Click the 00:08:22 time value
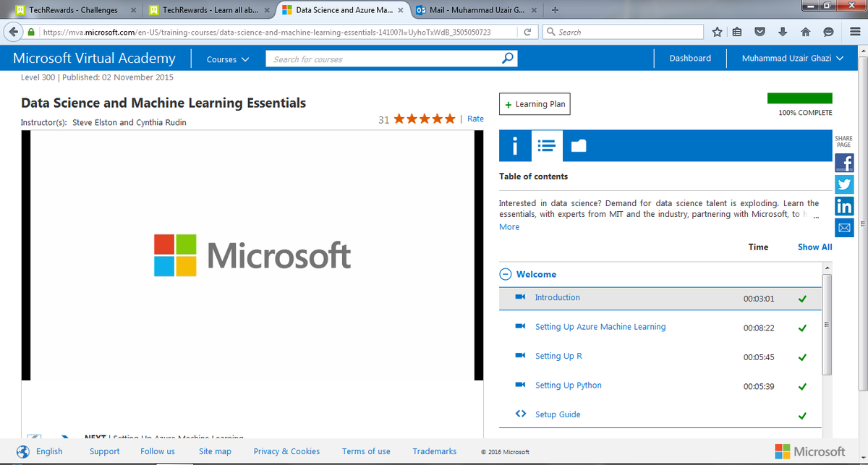Image resolution: width=868 pixels, height=465 pixels. tap(759, 328)
